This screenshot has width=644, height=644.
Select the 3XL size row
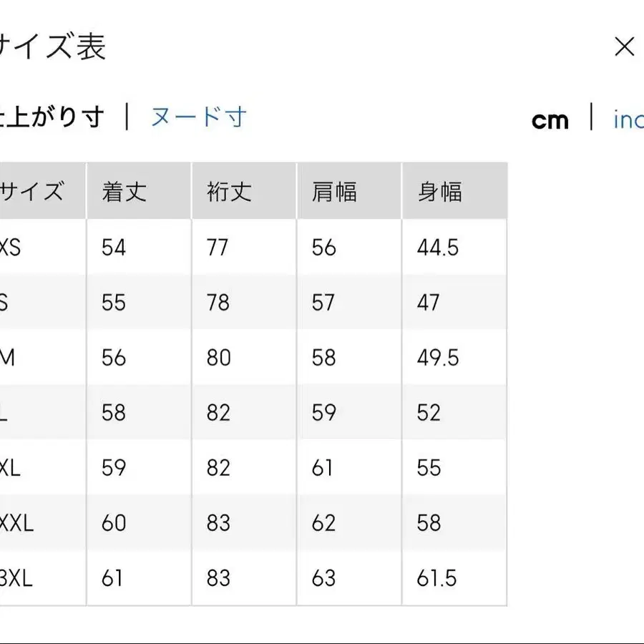tap(18, 578)
